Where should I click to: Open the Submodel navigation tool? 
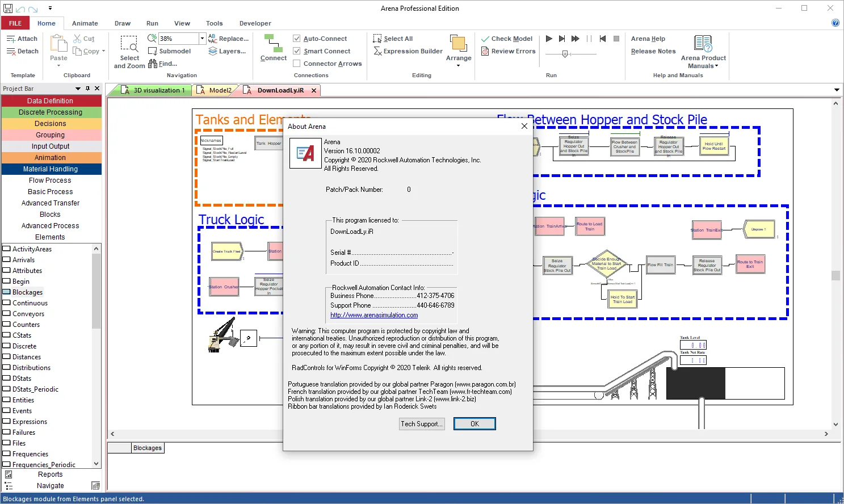pos(169,51)
